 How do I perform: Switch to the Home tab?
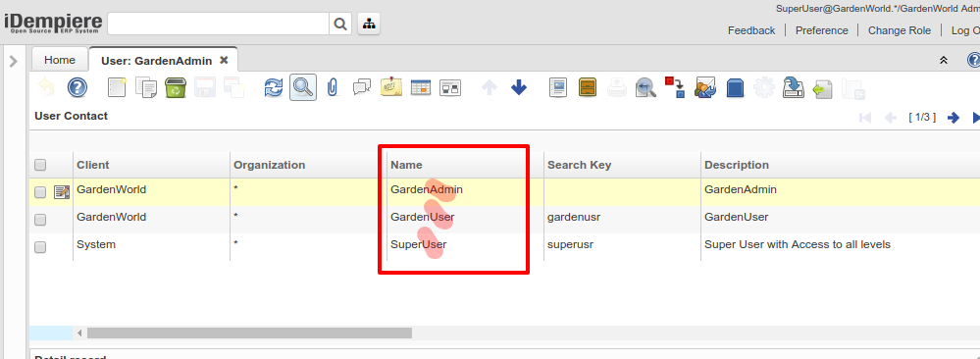60,60
